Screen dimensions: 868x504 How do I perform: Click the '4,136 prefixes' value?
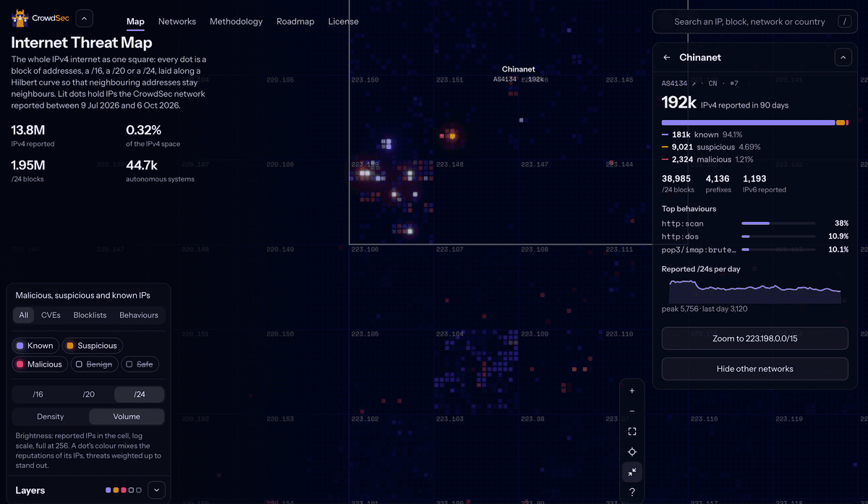(x=718, y=184)
